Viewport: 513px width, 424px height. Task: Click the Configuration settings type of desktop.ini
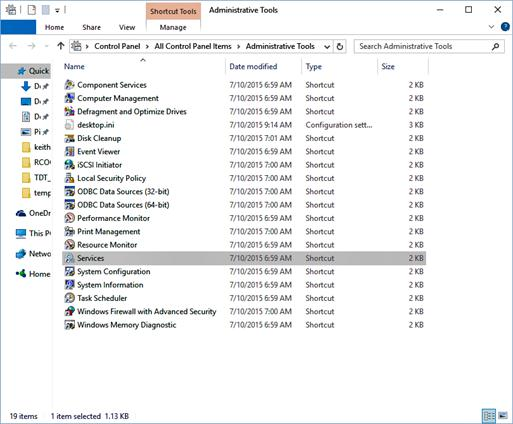click(339, 125)
